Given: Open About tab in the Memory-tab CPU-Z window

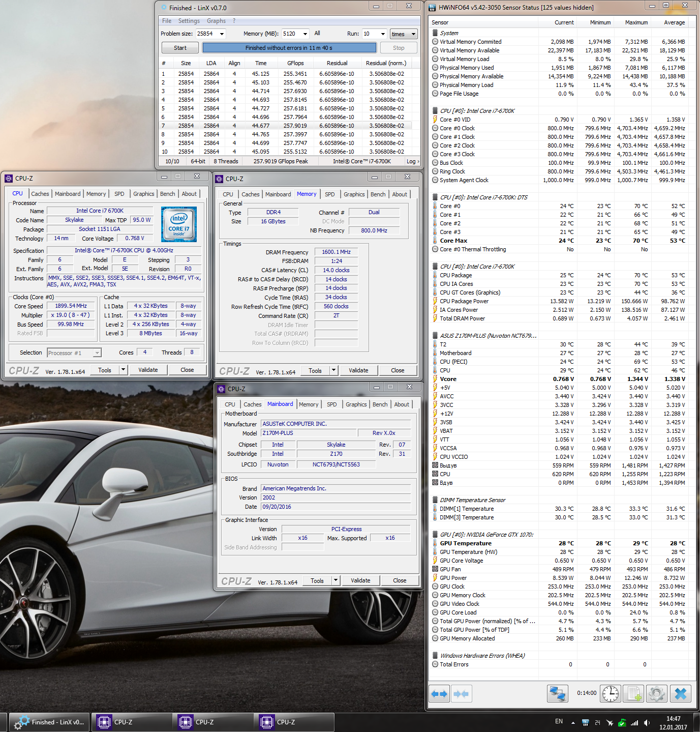Looking at the screenshot, I should point(400,194).
